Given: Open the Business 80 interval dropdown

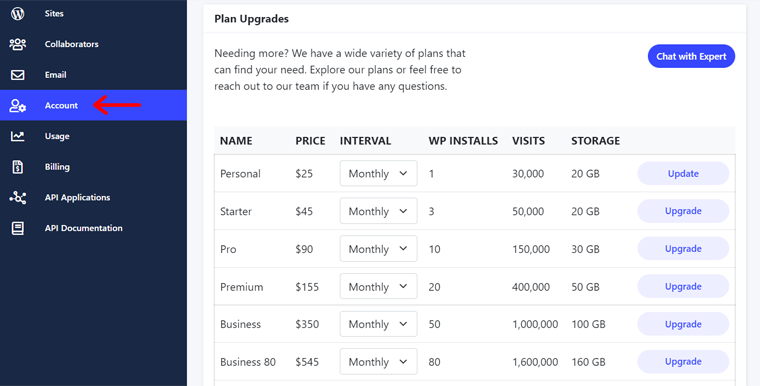Looking at the screenshot, I should click(379, 362).
